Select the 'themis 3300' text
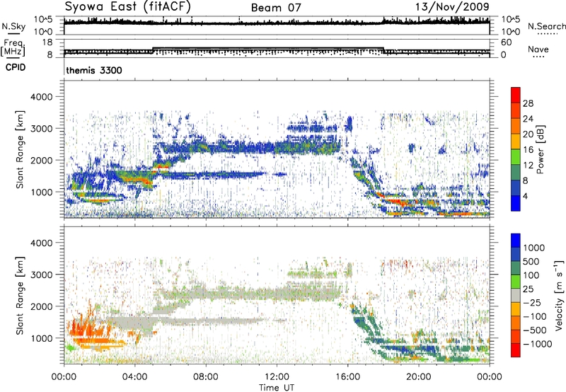Viewport: 566px width, 392px height. (94, 70)
